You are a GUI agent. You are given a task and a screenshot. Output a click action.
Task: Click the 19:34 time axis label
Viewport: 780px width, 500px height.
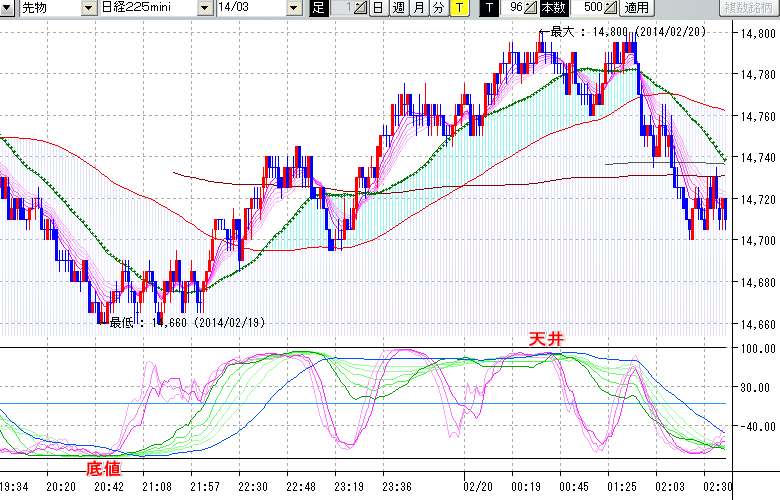click(14, 487)
